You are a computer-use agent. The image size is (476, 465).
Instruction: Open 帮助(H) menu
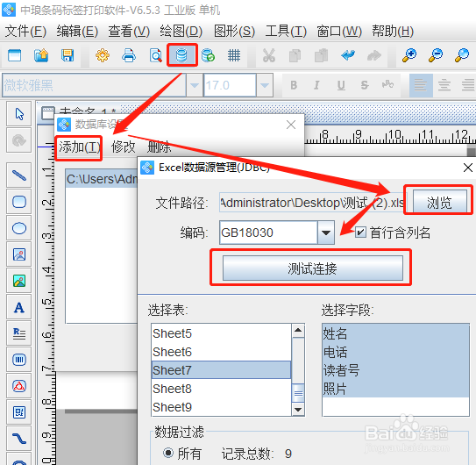coord(393,32)
